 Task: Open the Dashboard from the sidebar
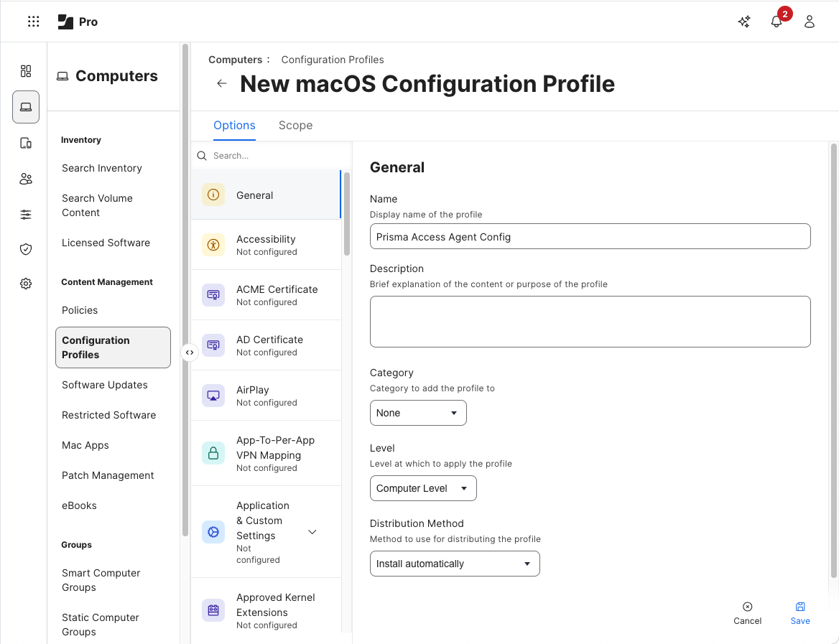(x=26, y=71)
